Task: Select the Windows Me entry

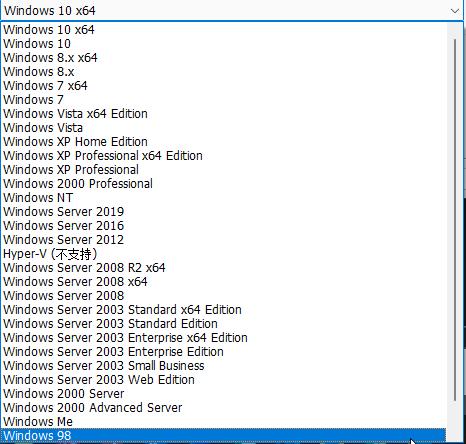Action: coord(223,422)
